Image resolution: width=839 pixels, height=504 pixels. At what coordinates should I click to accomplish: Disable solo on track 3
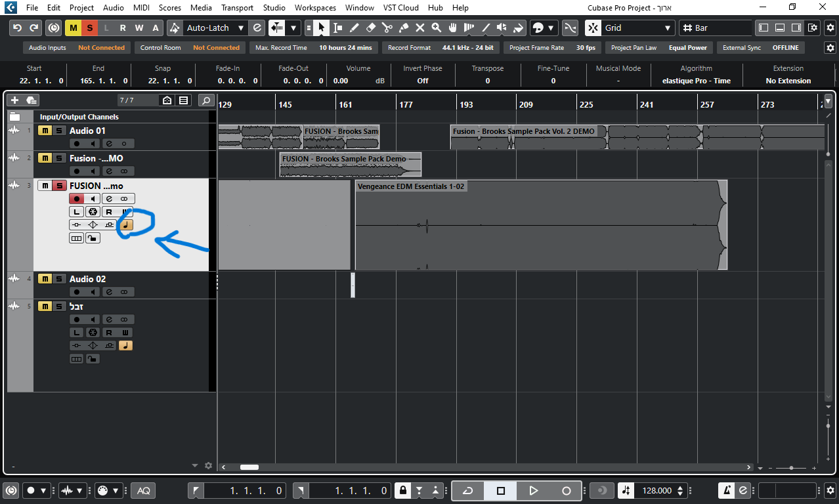pos(59,186)
